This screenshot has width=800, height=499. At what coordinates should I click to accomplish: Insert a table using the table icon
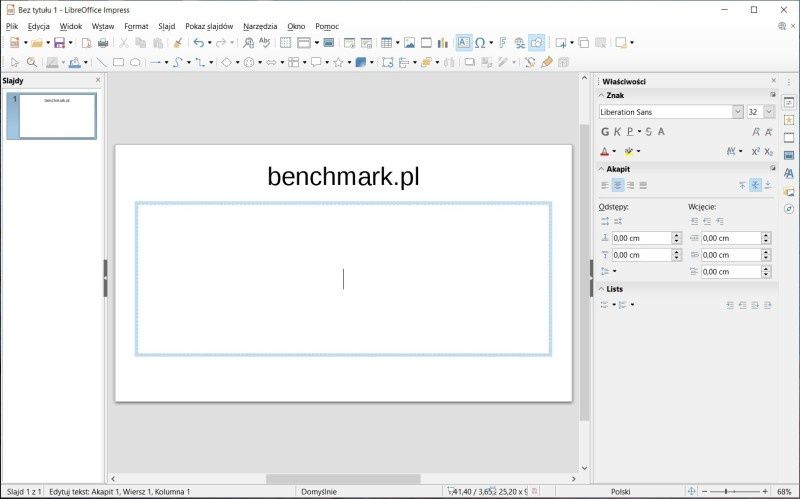pos(387,43)
